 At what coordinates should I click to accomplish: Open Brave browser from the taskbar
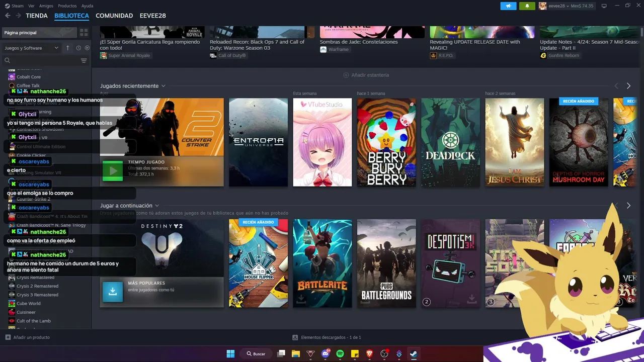point(370,353)
